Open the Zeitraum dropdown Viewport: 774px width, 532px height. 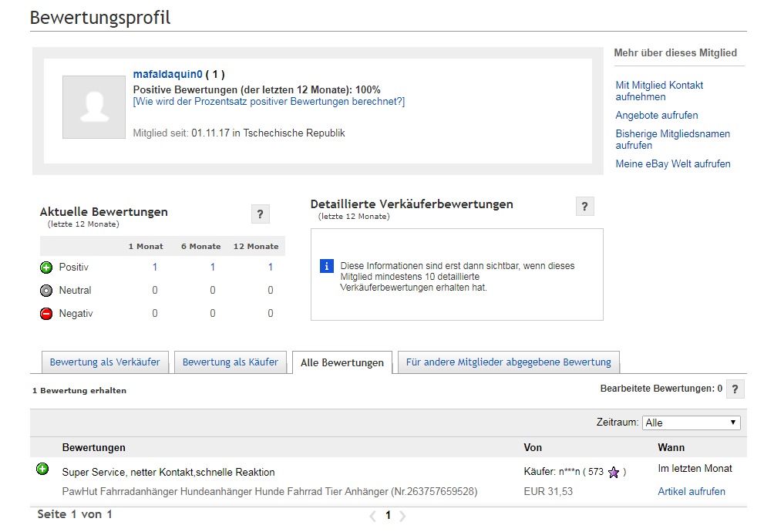[x=691, y=423]
